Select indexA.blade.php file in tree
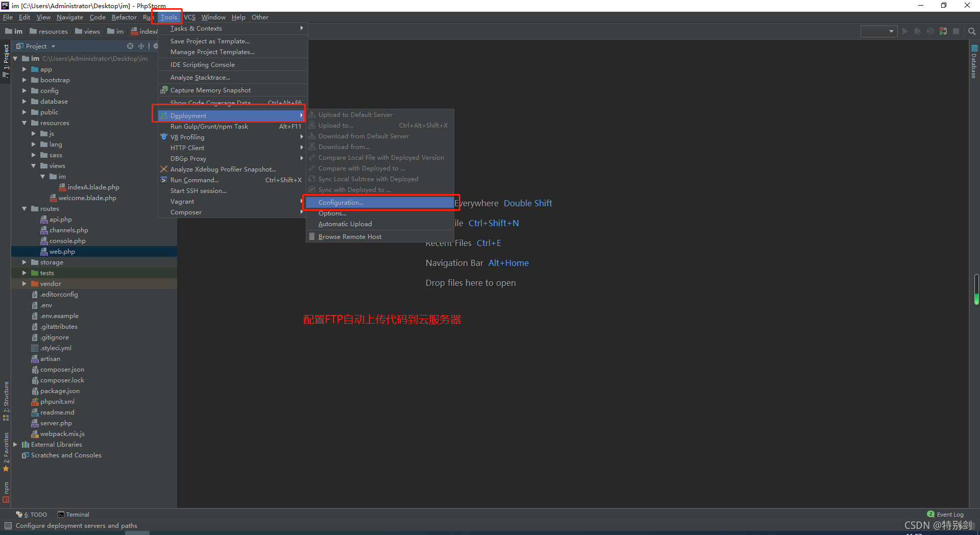The width and height of the screenshot is (980, 535). [93, 187]
